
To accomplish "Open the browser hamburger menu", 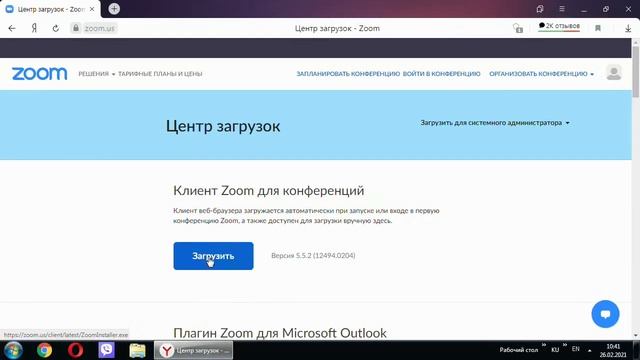I will click(x=562, y=9).
